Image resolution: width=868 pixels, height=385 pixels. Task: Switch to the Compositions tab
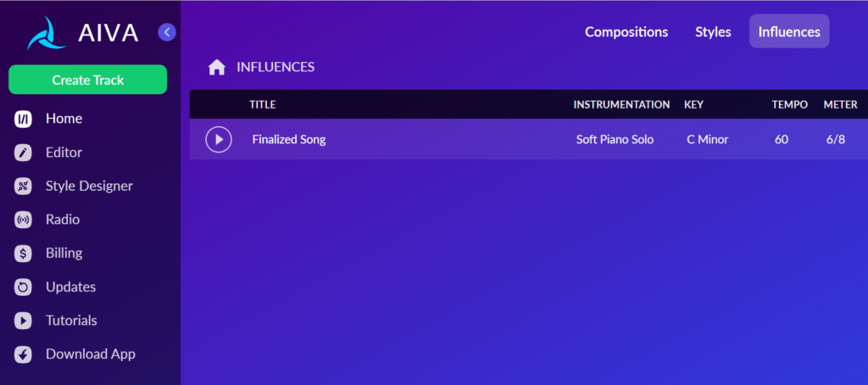(626, 32)
